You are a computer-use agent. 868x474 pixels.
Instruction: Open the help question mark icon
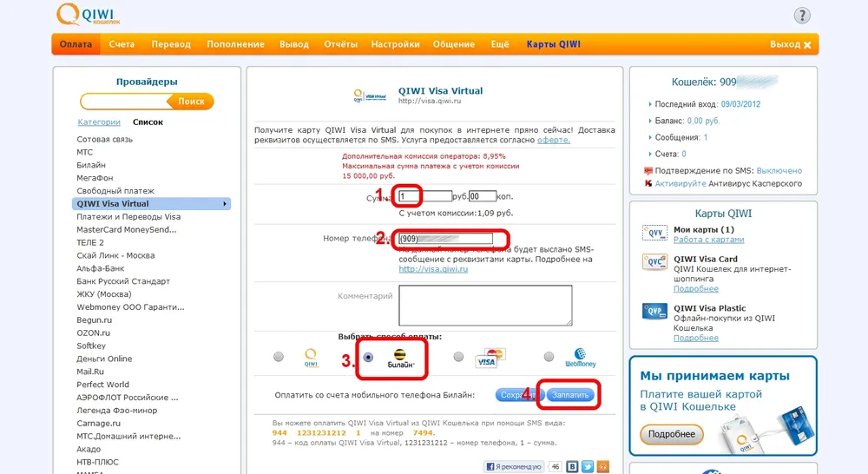[802, 16]
